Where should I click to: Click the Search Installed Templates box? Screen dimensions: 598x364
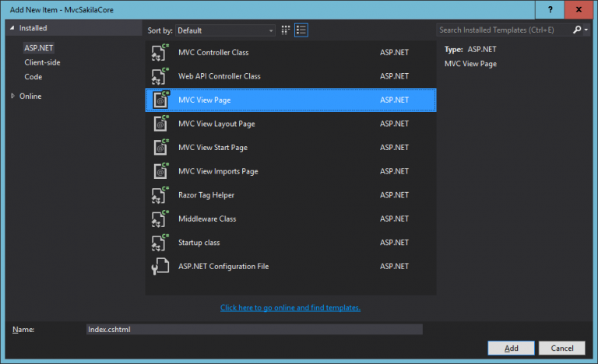pyautogui.click(x=503, y=30)
